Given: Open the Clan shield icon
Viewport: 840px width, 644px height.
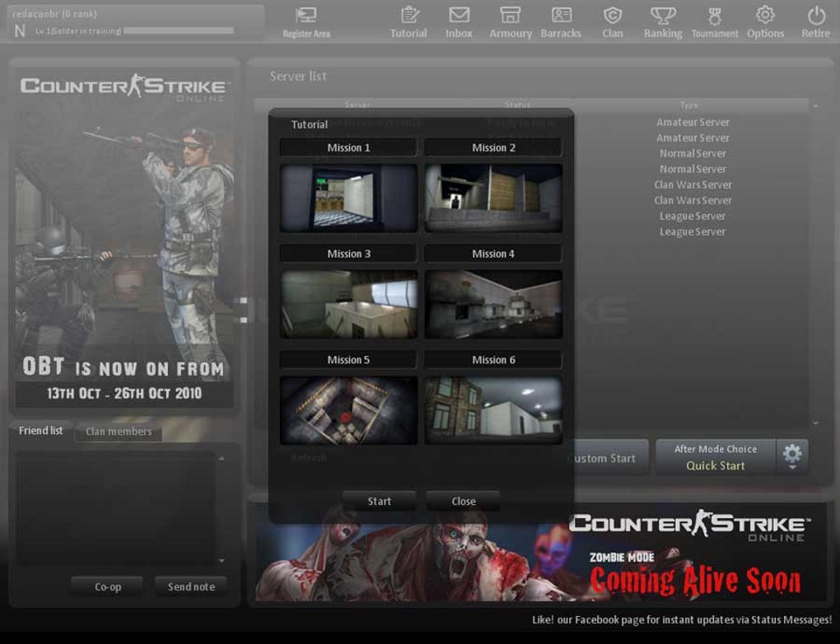Looking at the screenshot, I should [x=612, y=16].
